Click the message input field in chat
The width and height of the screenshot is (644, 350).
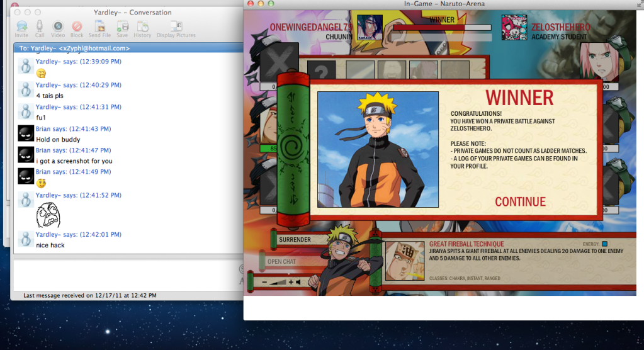coord(126,273)
